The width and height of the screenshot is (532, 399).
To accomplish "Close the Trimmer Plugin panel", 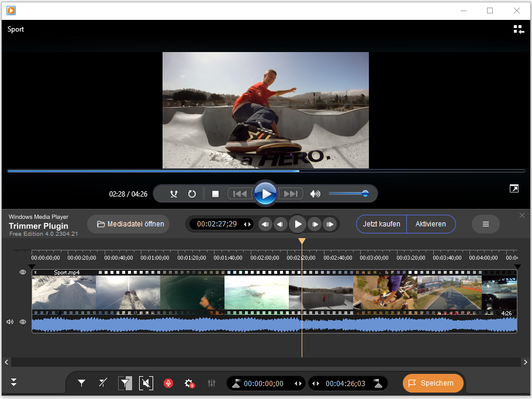I will (x=522, y=215).
